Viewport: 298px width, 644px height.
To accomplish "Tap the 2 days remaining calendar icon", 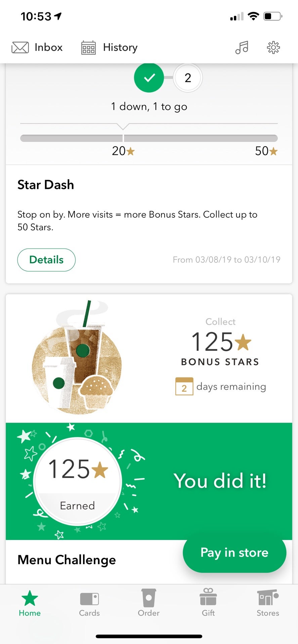I will tap(184, 387).
